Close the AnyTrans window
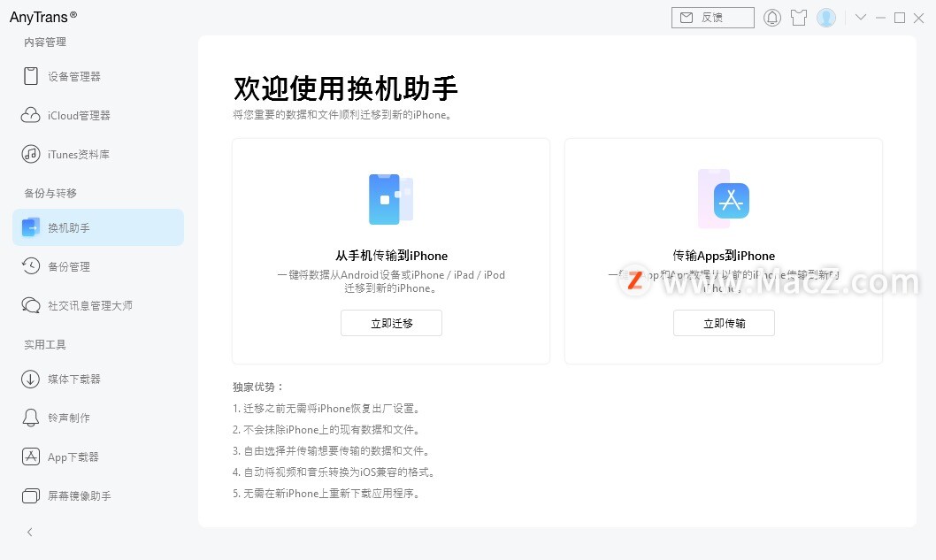The image size is (936, 560). [x=918, y=18]
